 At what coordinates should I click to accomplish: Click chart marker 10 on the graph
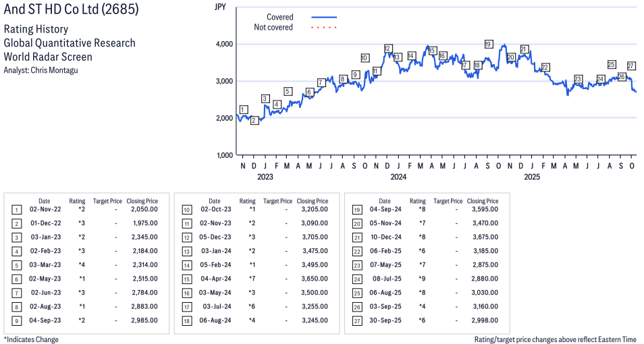pos(365,58)
